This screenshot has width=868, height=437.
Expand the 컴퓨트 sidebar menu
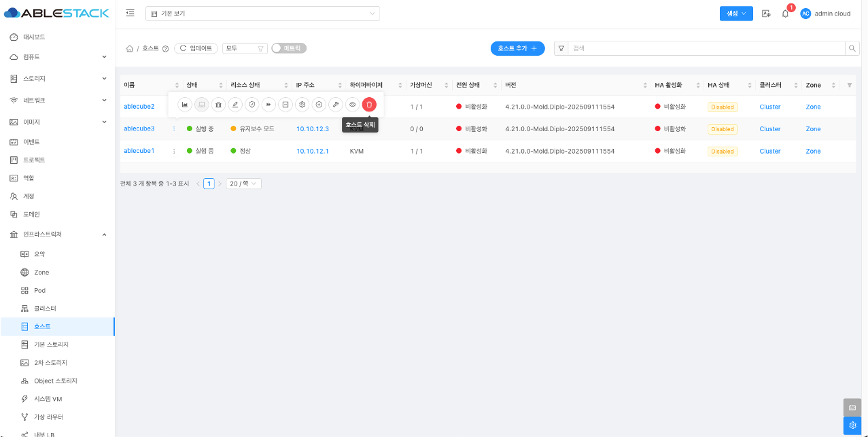pyautogui.click(x=57, y=57)
